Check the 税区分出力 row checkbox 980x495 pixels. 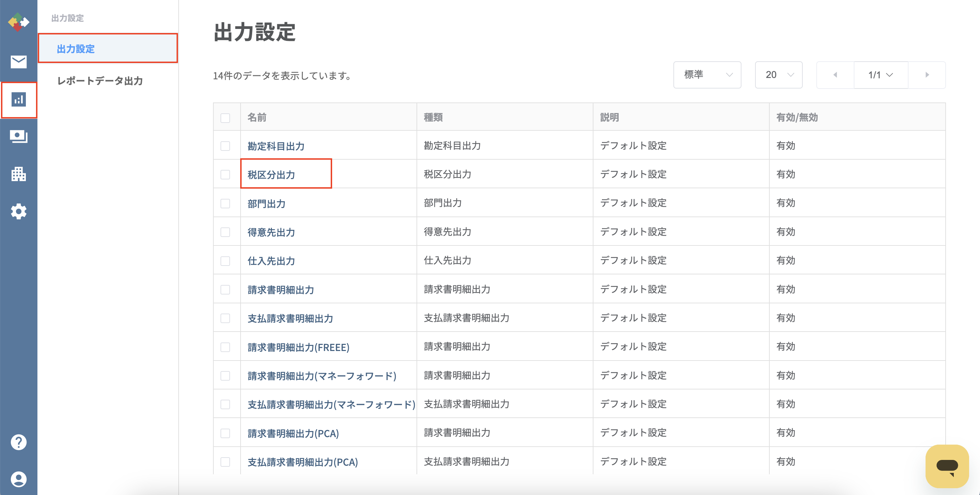[x=225, y=175]
